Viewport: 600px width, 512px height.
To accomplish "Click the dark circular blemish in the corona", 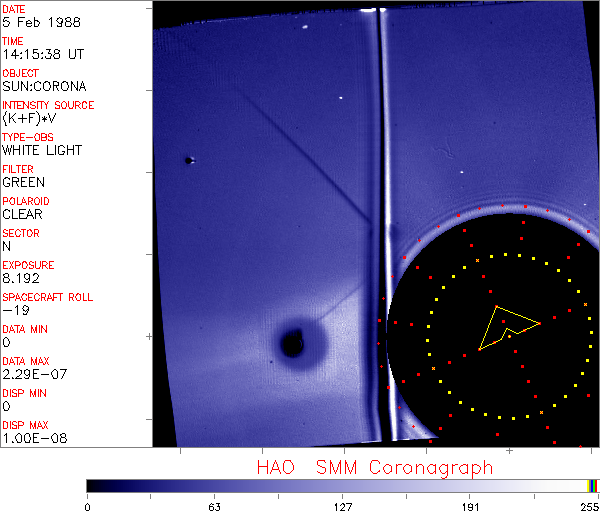I will [292, 345].
